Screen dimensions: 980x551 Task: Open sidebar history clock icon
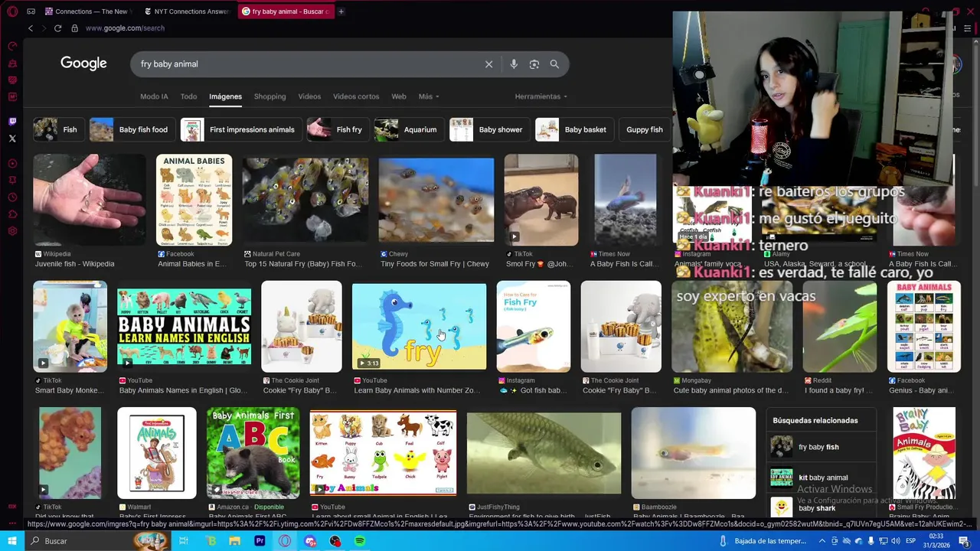pos(12,197)
